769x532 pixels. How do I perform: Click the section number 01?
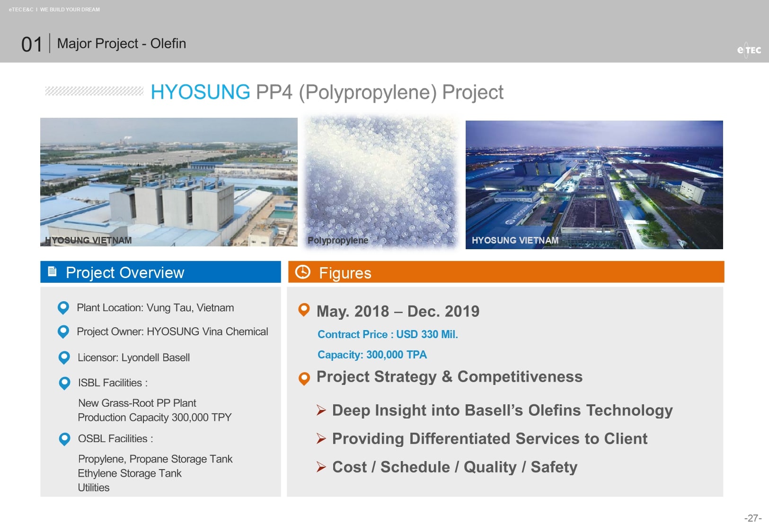coord(32,44)
